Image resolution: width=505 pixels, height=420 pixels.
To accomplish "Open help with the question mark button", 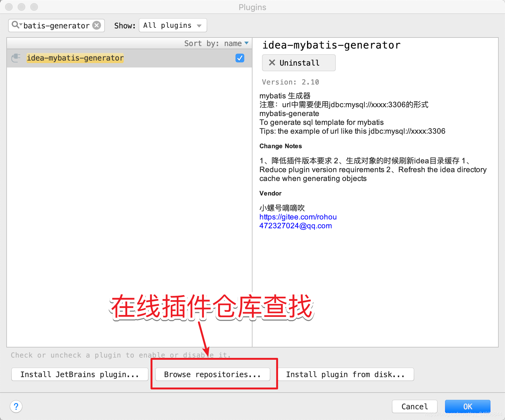I will click(x=16, y=406).
